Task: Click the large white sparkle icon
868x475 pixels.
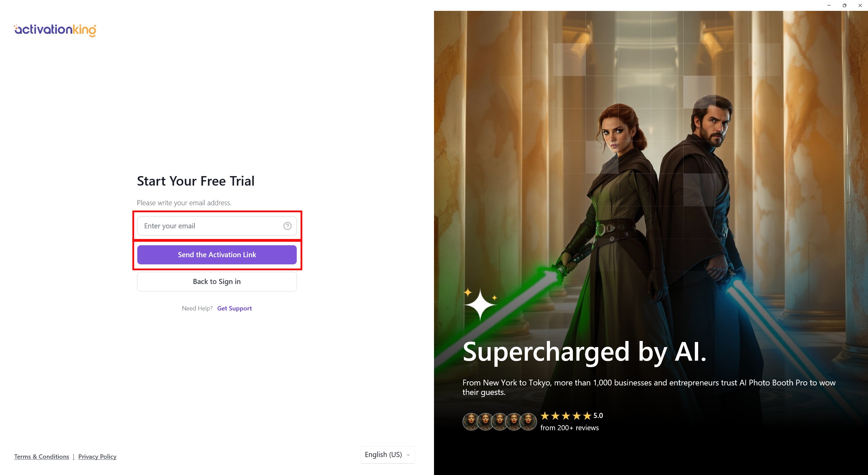Action: pyautogui.click(x=479, y=305)
